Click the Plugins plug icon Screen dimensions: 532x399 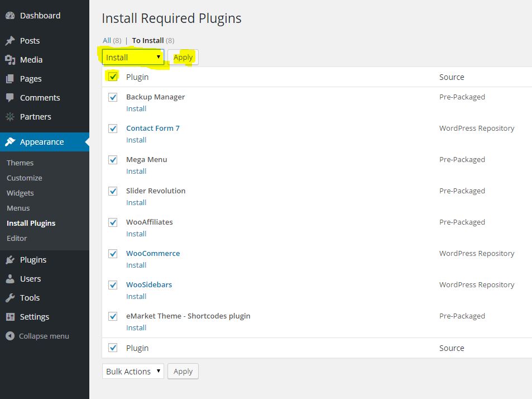coord(10,260)
